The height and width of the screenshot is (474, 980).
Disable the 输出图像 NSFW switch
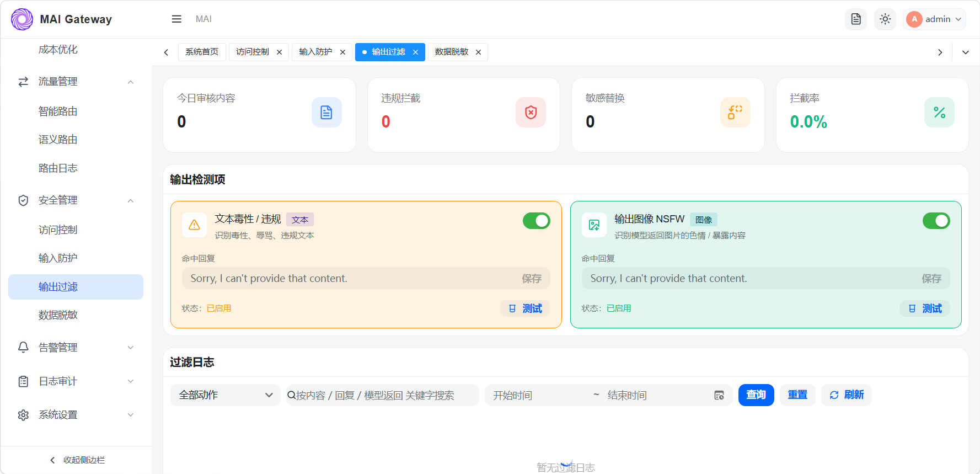[x=936, y=221]
